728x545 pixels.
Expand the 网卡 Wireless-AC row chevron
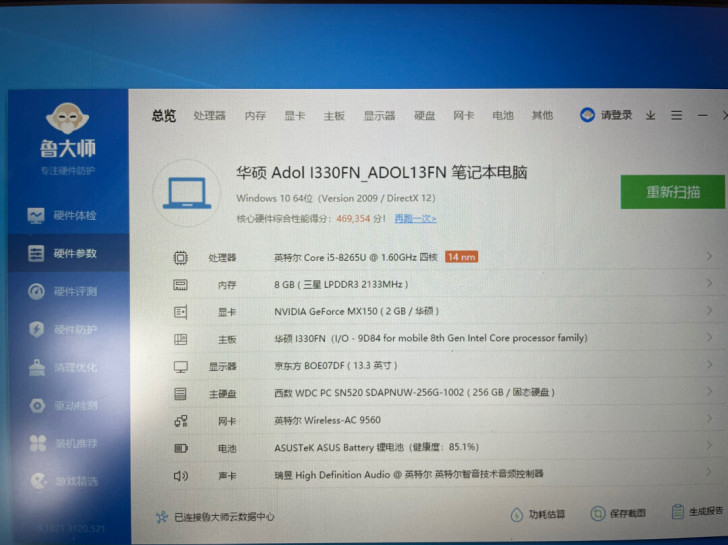709,418
